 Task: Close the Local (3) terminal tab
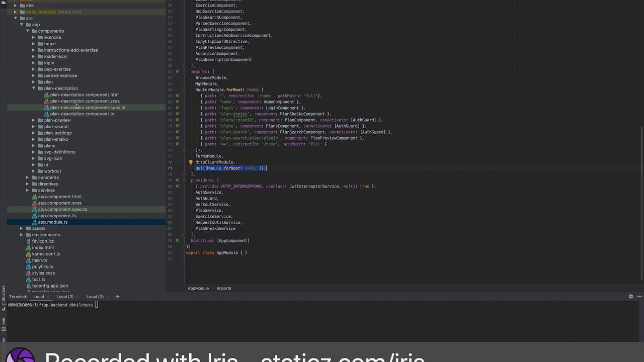coord(108,297)
